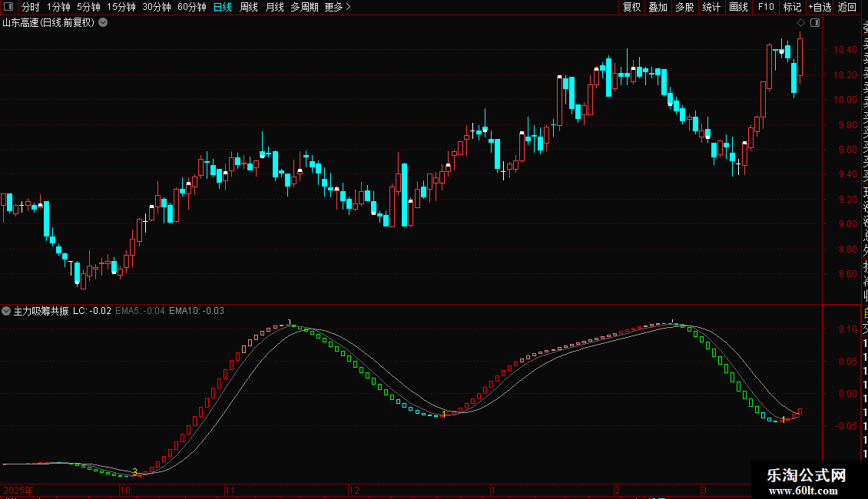Click the diamond icon above the chart
This screenshot has height=499, width=868.
point(800,23)
